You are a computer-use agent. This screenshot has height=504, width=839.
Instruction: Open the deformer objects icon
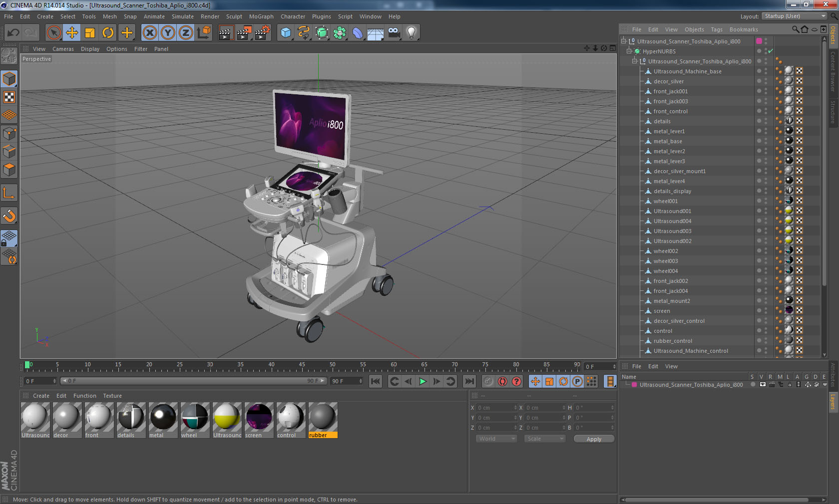click(x=358, y=33)
